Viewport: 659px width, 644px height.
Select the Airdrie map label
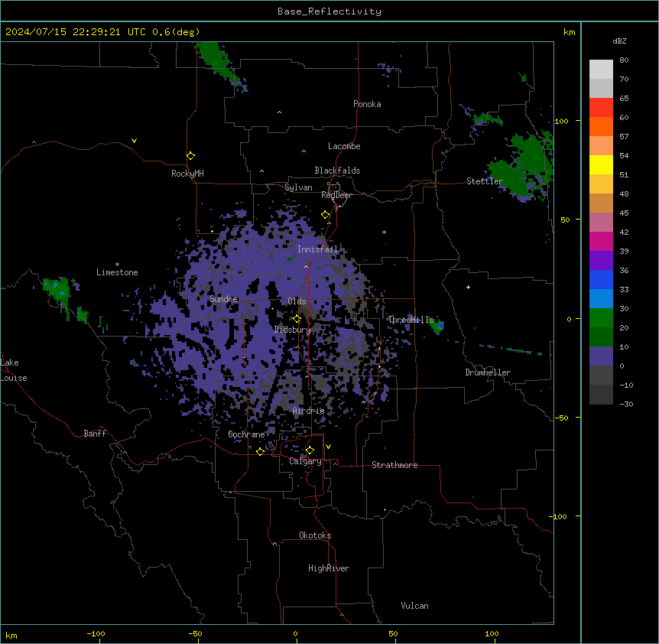(308, 411)
